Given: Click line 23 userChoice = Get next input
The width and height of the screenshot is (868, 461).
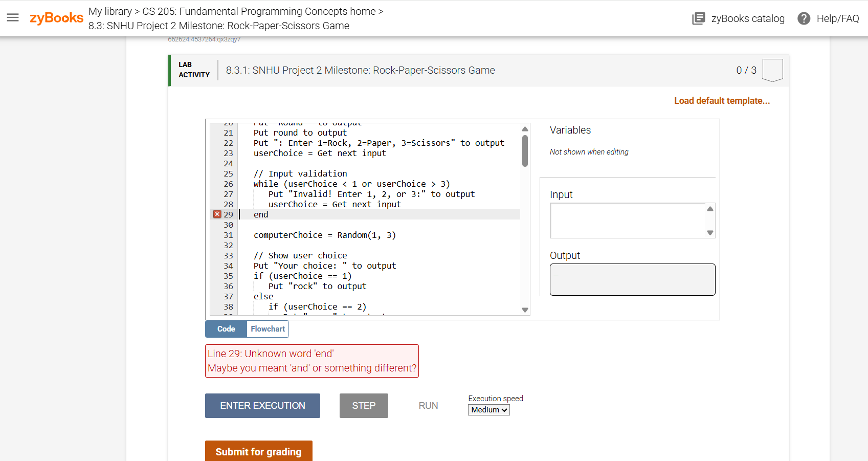Looking at the screenshot, I should [320, 153].
